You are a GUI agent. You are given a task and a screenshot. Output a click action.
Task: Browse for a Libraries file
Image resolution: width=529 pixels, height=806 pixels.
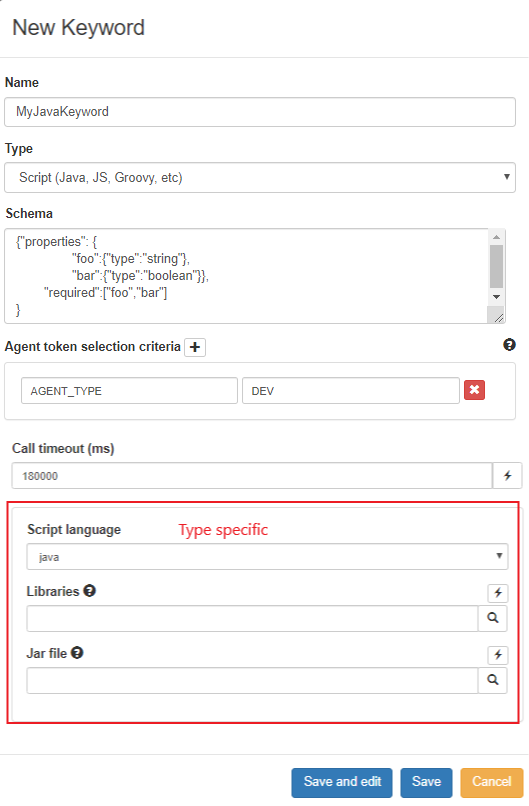[x=492, y=618]
